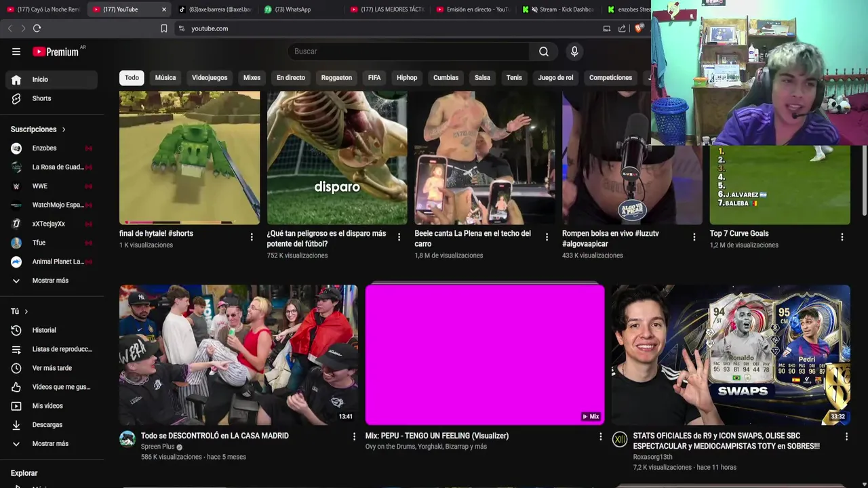Open Shorts in the sidebar
The height and width of the screenshot is (488, 868).
point(52,98)
